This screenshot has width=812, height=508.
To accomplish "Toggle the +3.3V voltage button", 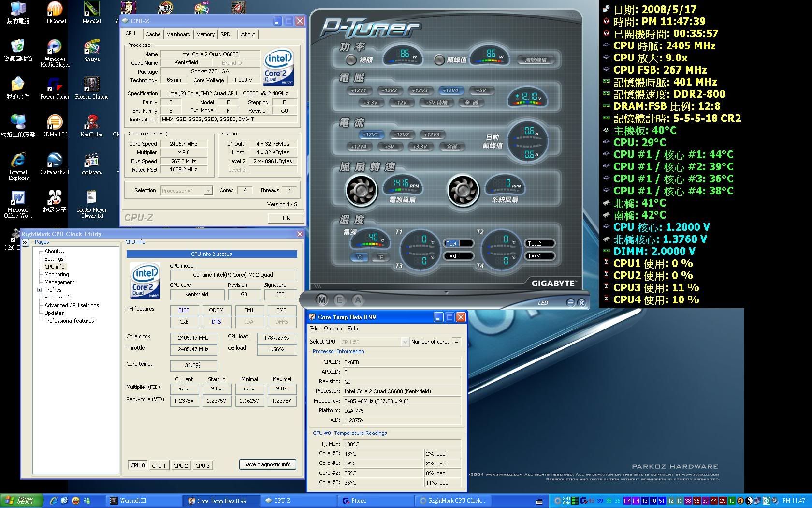I will [x=370, y=102].
